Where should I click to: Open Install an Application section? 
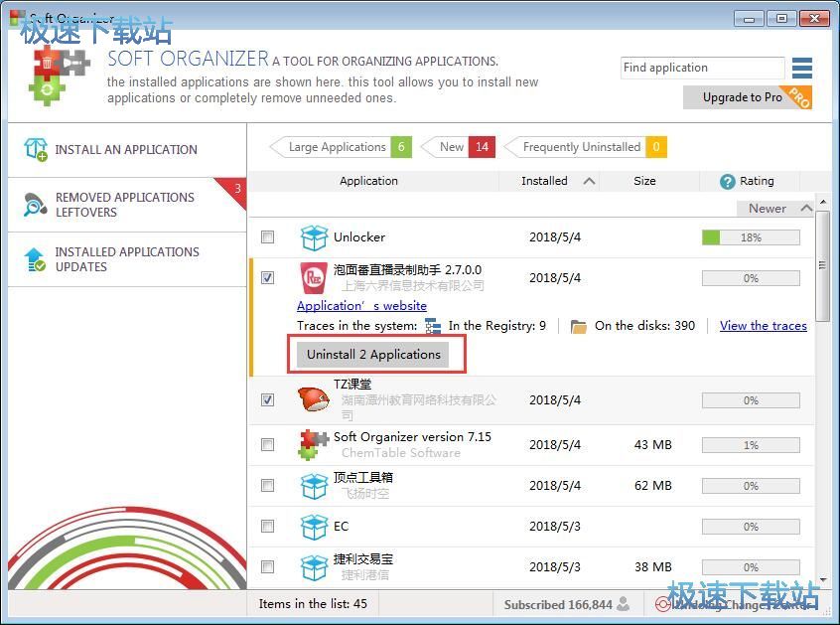tap(127, 150)
